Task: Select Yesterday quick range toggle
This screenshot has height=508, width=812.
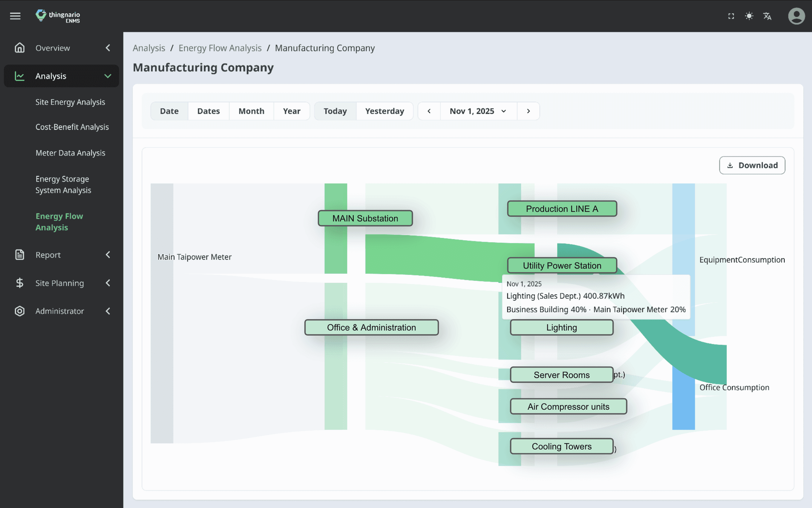Action: point(384,111)
